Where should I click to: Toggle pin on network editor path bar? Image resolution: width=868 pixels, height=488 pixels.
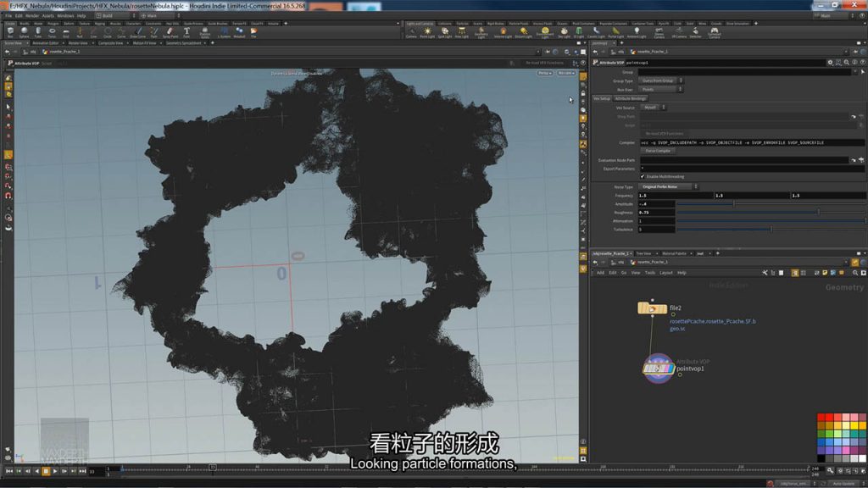point(855,263)
